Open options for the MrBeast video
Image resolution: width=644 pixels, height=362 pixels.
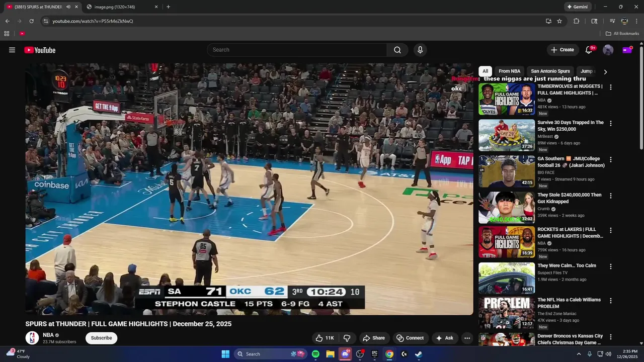coord(611,123)
